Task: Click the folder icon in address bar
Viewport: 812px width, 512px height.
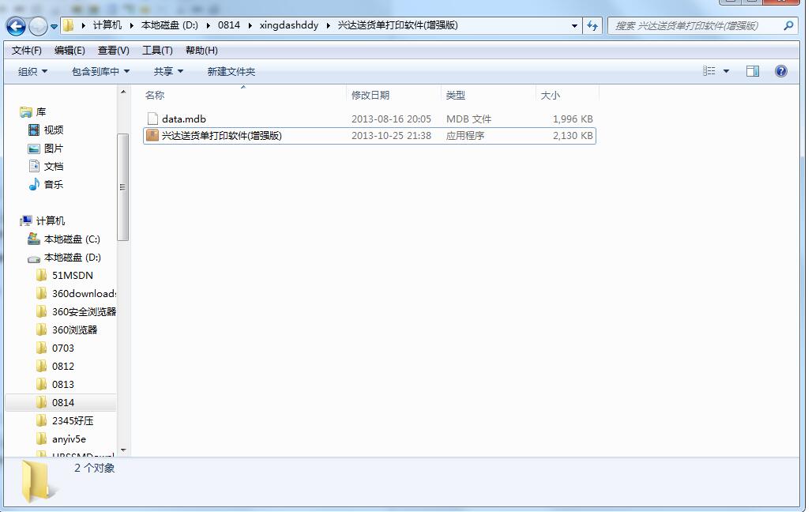Action: coord(69,25)
